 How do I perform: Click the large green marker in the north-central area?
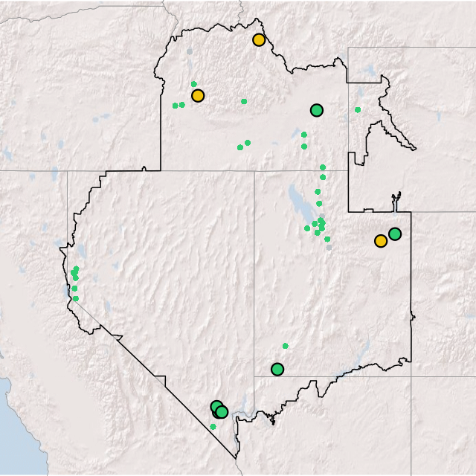tap(317, 111)
